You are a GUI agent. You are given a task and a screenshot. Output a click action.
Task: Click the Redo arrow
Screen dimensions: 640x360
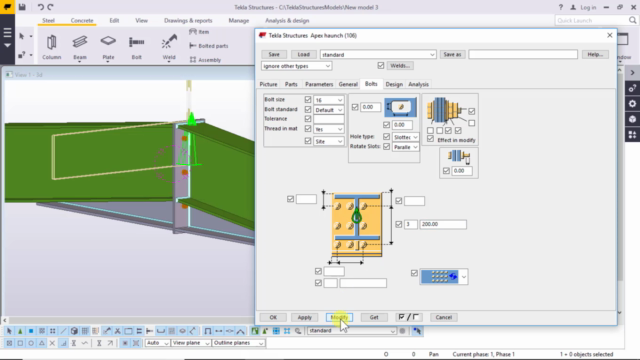click(x=50, y=7)
